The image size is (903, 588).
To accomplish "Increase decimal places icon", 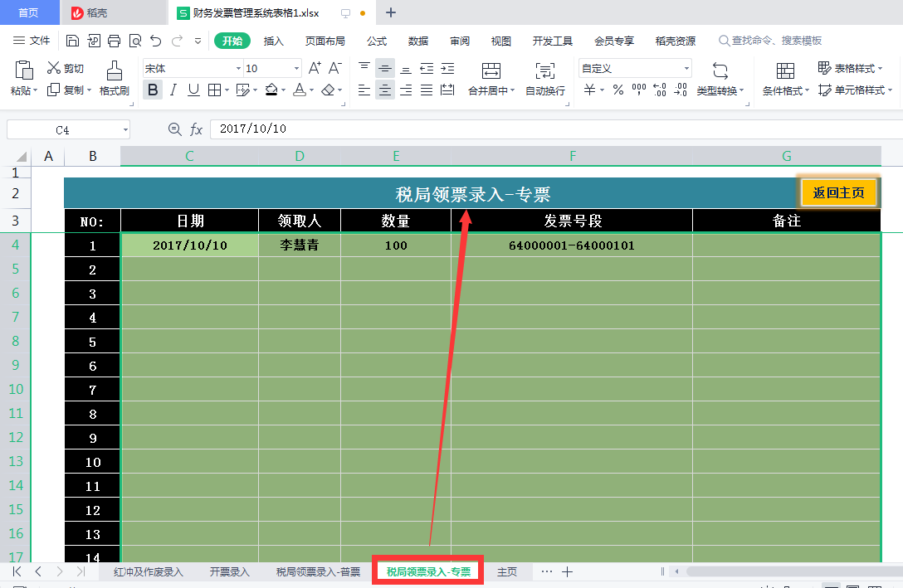I will [659, 90].
